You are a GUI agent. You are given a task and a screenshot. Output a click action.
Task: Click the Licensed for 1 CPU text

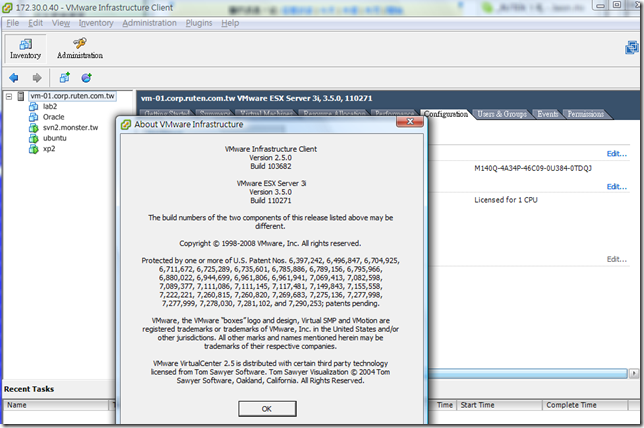506,200
